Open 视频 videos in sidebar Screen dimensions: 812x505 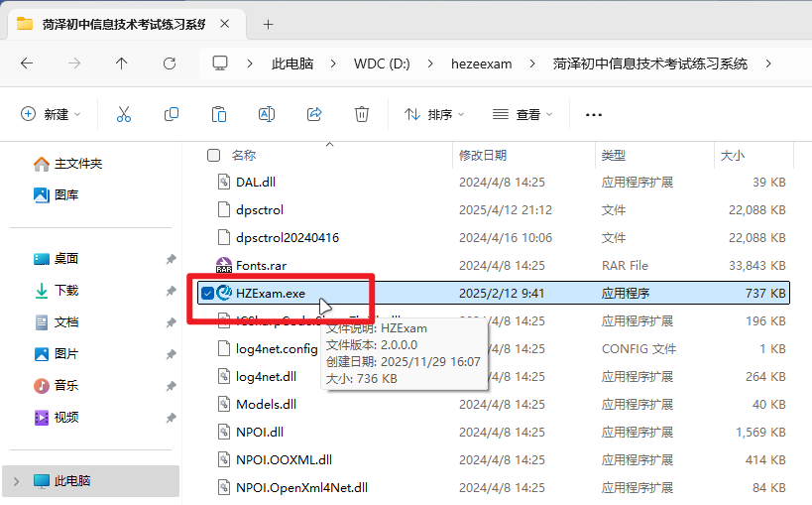[x=56, y=418]
